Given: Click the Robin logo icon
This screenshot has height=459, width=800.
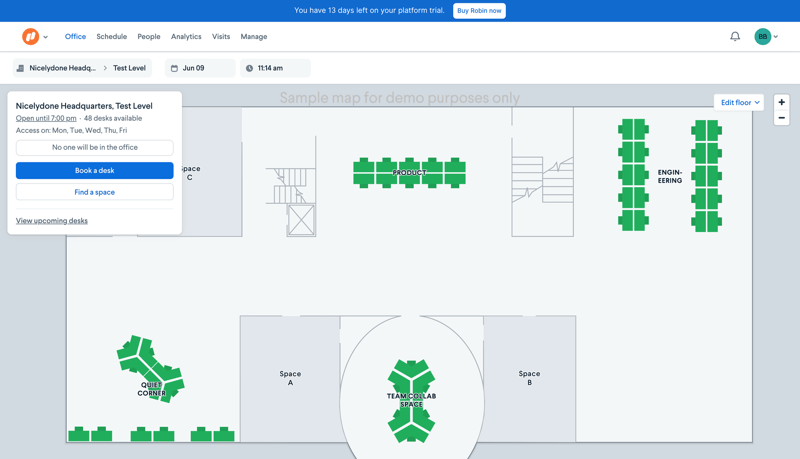Looking at the screenshot, I should tap(30, 37).
